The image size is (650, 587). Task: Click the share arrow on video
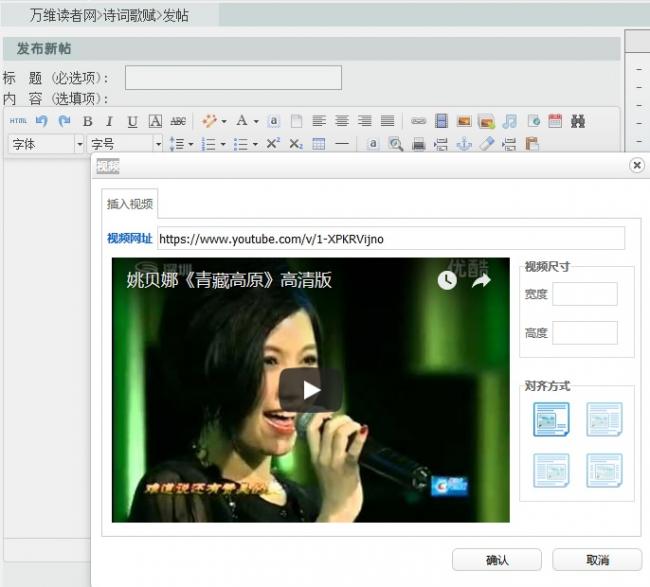click(481, 281)
